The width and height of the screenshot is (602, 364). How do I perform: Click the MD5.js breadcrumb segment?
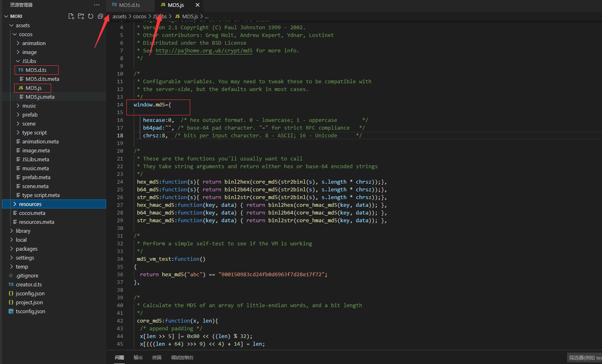tap(190, 16)
